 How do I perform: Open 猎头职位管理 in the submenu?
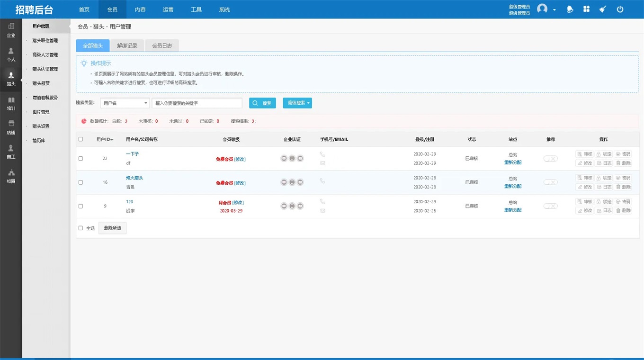pos(45,40)
